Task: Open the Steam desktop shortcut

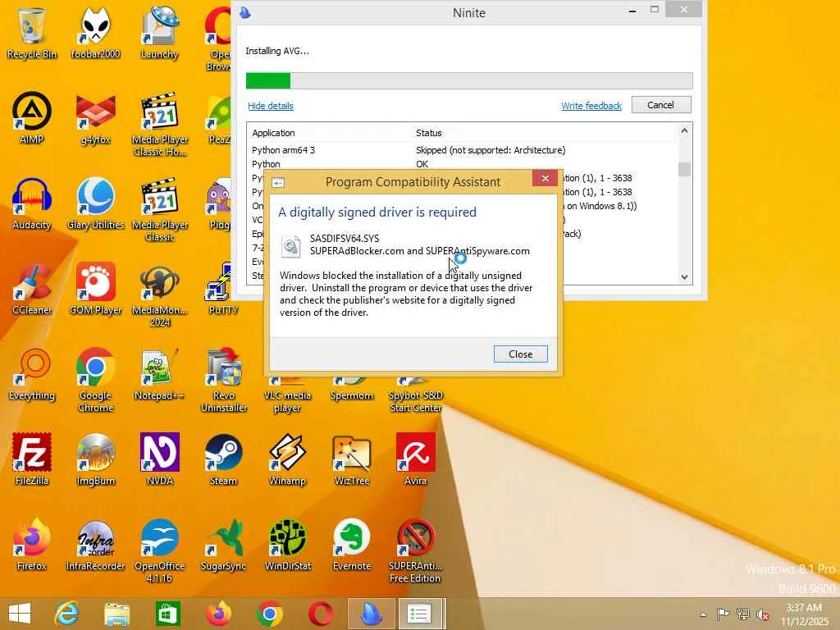Action: tap(223, 459)
